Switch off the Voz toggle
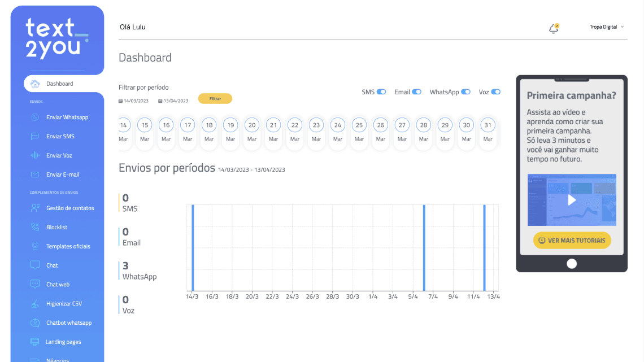The image size is (644, 362). tap(495, 92)
